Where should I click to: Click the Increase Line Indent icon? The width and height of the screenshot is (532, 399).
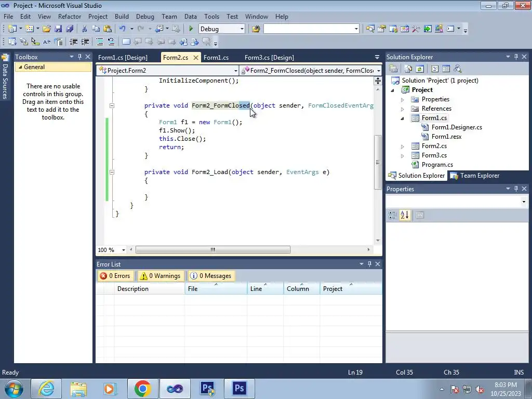(x=85, y=42)
